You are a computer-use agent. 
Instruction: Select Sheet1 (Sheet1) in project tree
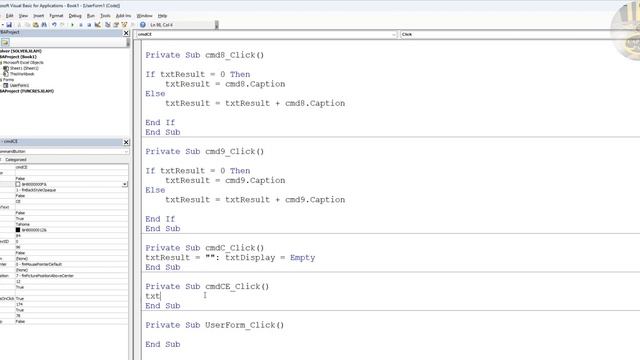24,68
